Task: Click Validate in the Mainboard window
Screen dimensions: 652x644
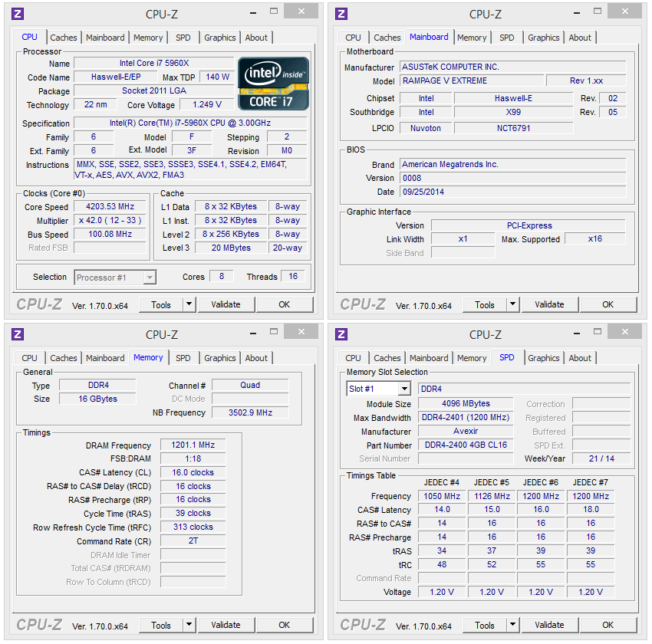Action: pyautogui.click(x=550, y=304)
